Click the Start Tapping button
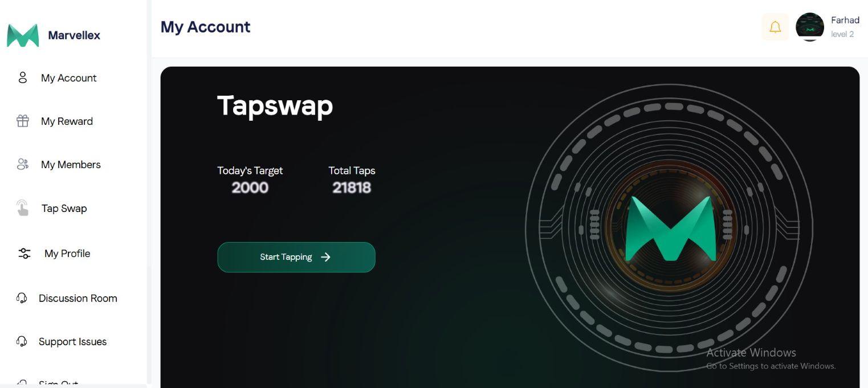Screen dimensions: 868x388 296,257
